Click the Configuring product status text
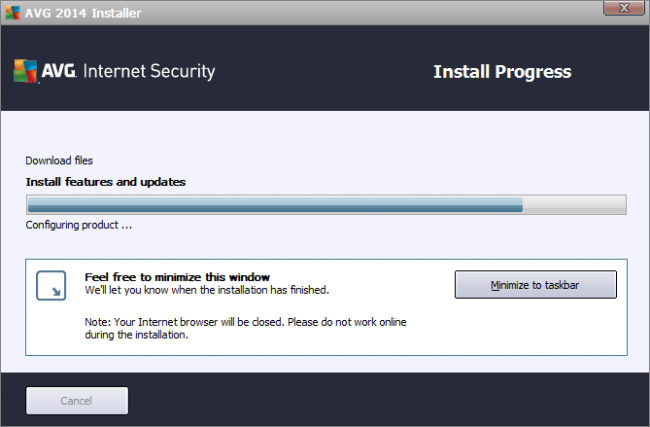The image size is (650, 427). click(x=79, y=225)
